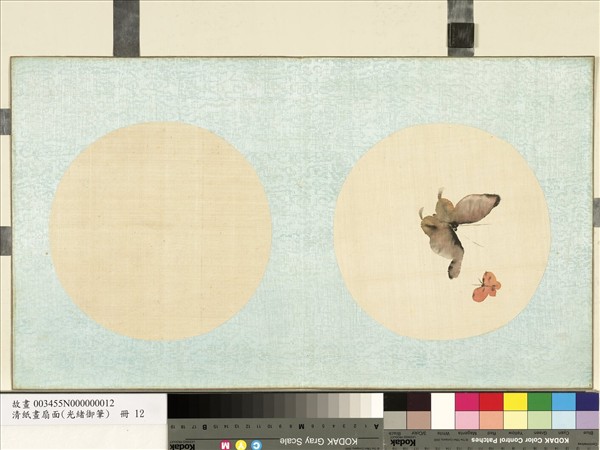Select the empty left circular fan
Viewport: 600px width, 450px height.
(x=161, y=231)
